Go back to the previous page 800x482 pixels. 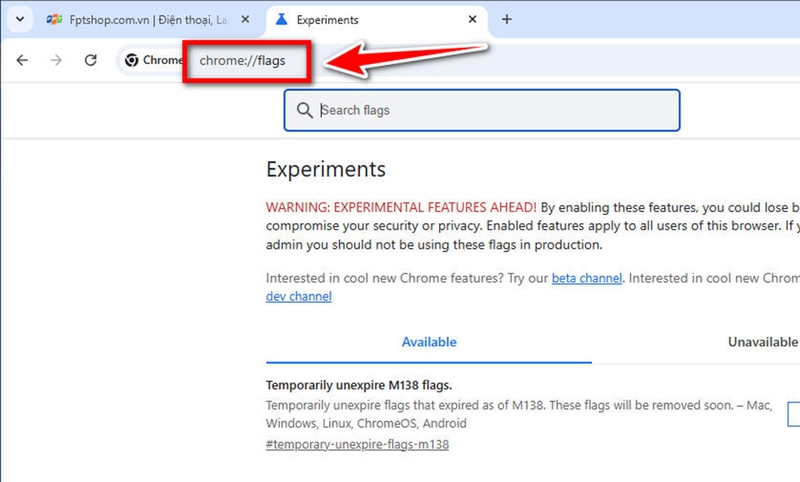coord(22,60)
